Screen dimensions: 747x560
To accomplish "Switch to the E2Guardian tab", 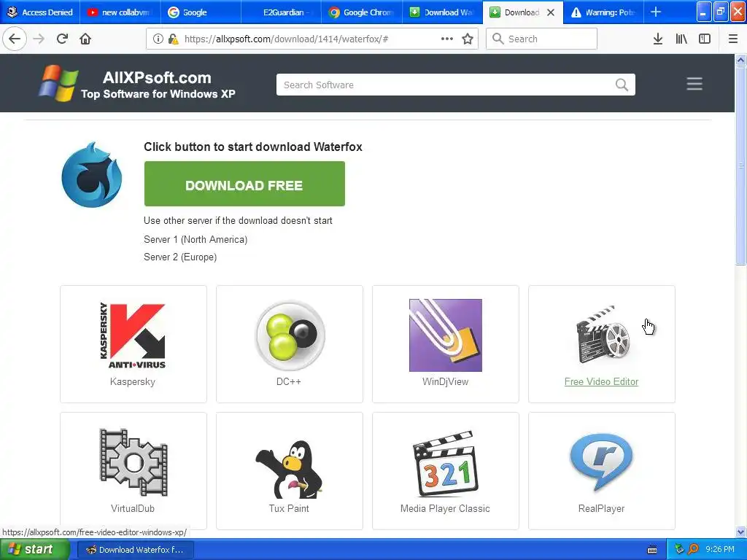I will 281,12.
